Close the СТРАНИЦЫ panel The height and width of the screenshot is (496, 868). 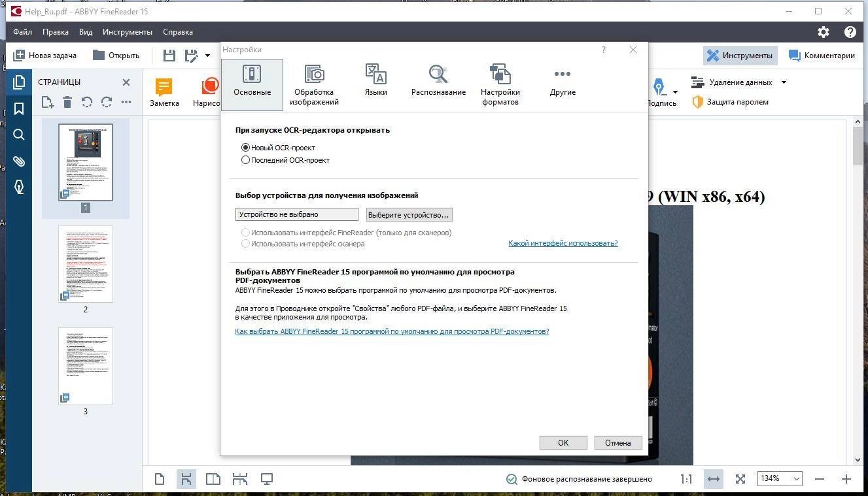pos(126,82)
